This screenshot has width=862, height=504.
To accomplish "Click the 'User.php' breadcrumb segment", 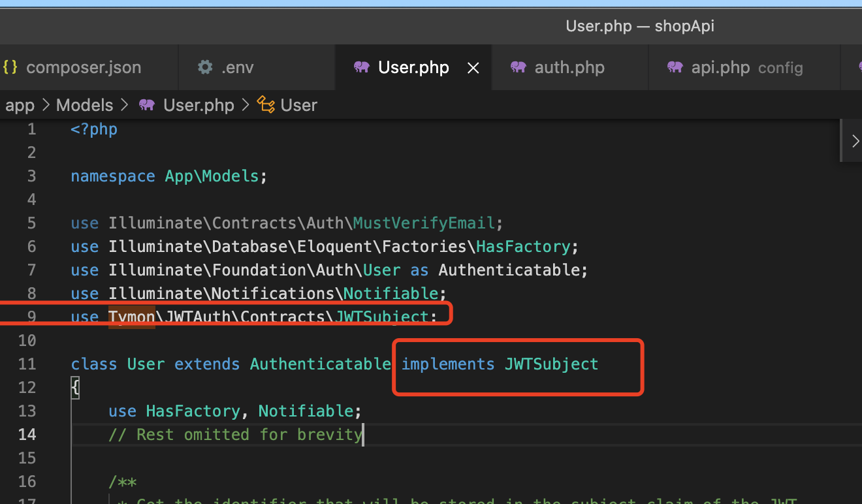I will pos(199,105).
